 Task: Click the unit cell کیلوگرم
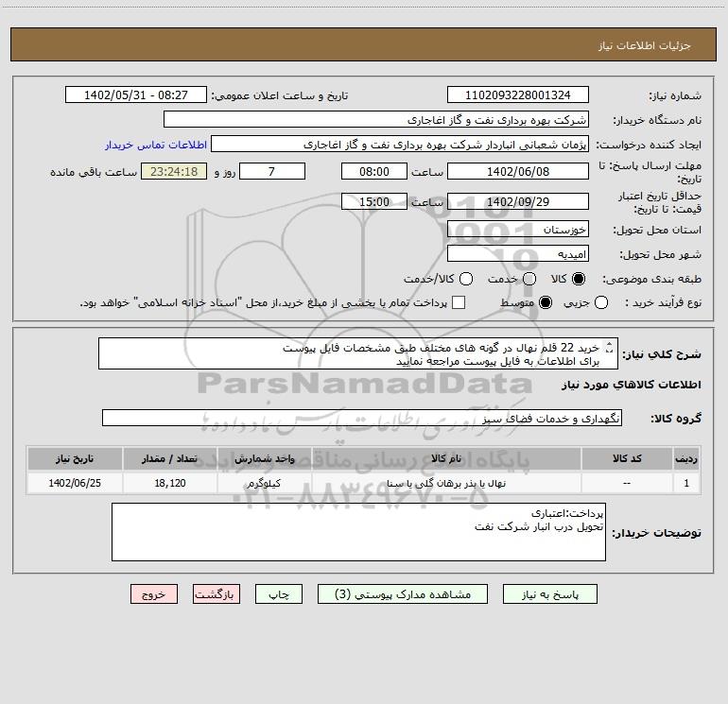tap(264, 483)
